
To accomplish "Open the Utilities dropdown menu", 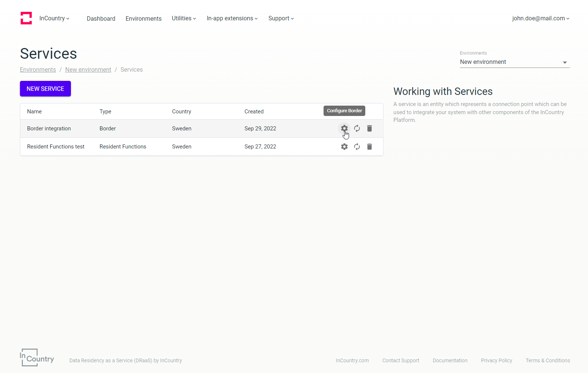I will click(184, 18).
